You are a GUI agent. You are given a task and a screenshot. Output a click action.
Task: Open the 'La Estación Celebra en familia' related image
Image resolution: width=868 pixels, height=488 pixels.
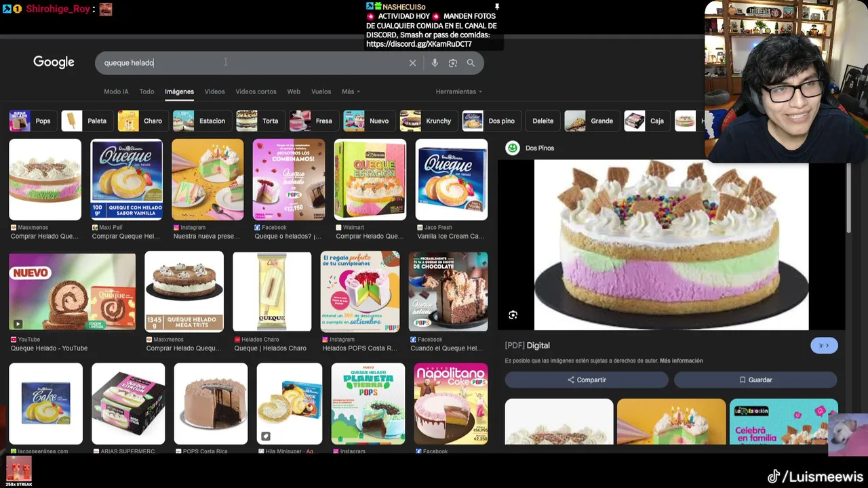coord(783,422)
